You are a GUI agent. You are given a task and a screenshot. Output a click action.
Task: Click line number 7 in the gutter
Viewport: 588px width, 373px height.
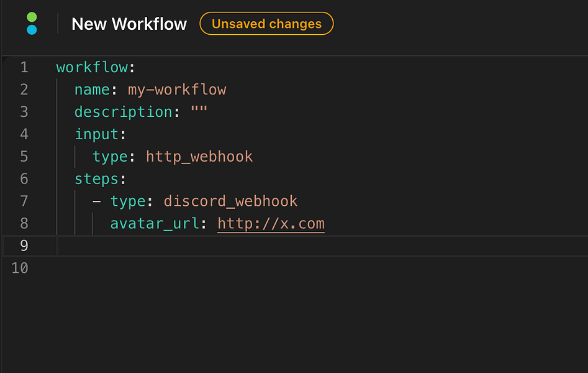click(x=24, y=201)
